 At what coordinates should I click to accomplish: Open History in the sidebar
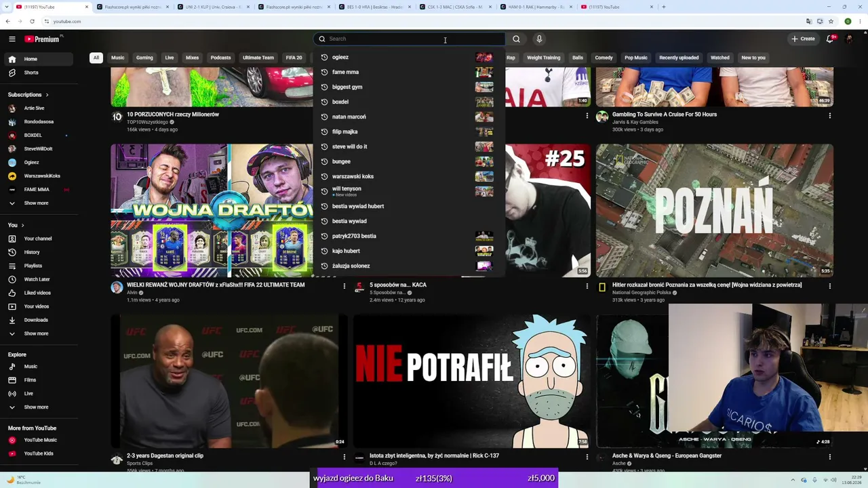click(39, 252)
